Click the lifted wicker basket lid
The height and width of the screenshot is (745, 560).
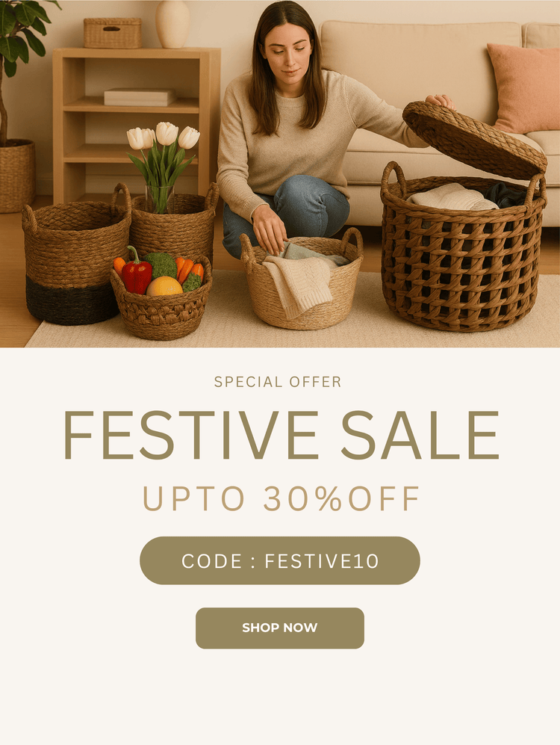coord(473,140)
